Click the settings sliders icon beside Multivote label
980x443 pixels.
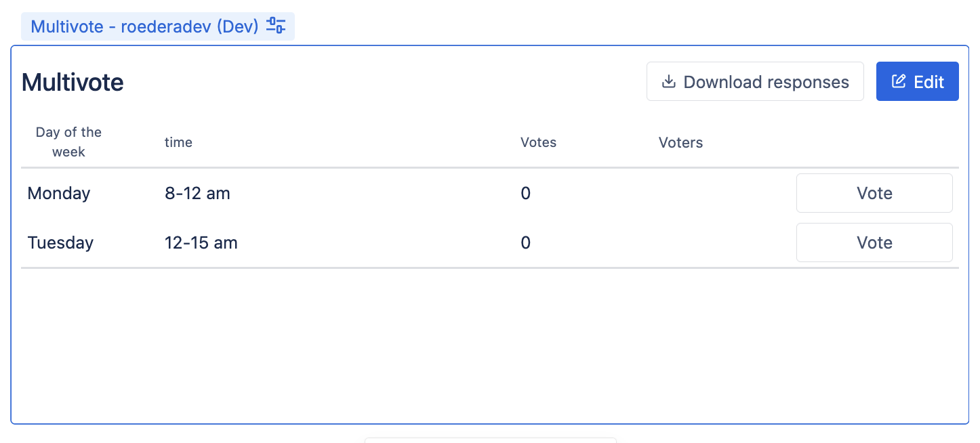click(276, 26)
